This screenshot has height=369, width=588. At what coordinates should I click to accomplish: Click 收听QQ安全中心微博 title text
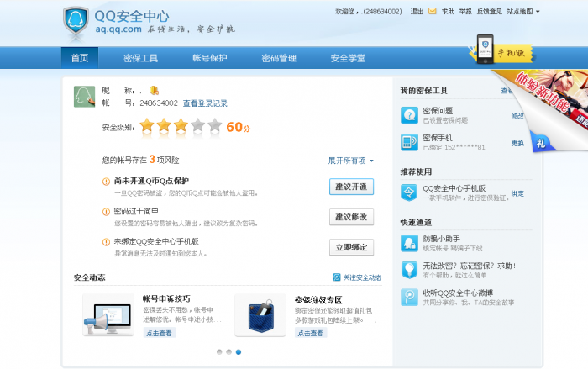[458, 293]
